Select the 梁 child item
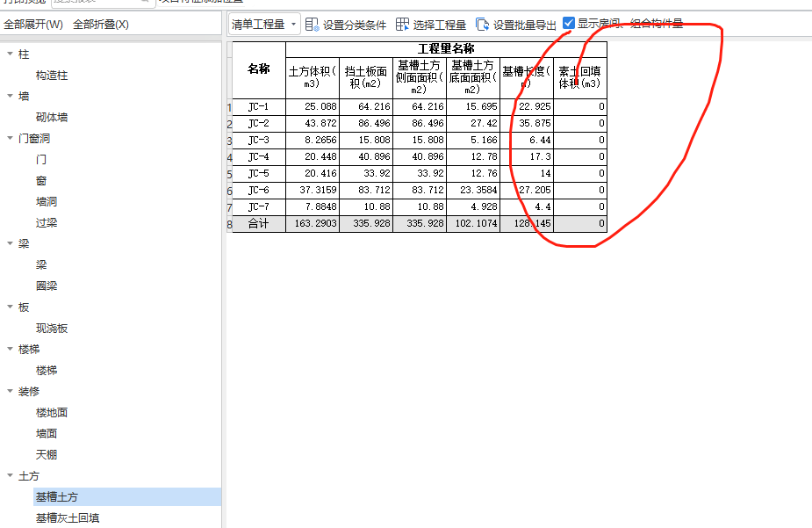 click(x=41, y=264)
